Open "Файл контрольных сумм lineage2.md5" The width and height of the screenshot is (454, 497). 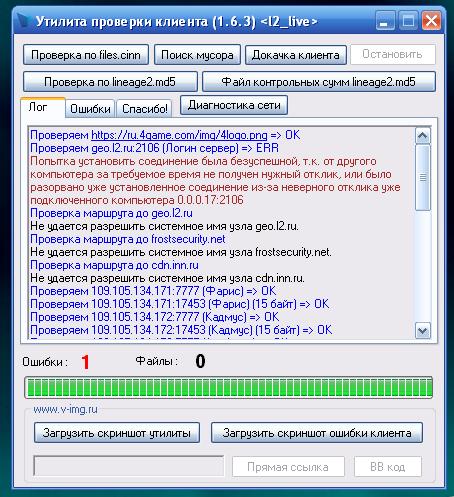click(319, 81)
